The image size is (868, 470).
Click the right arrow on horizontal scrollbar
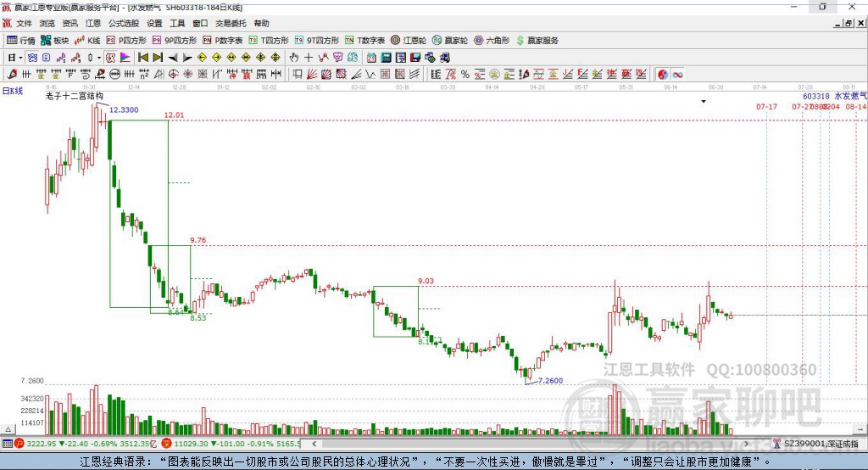[x=746, y=444]
